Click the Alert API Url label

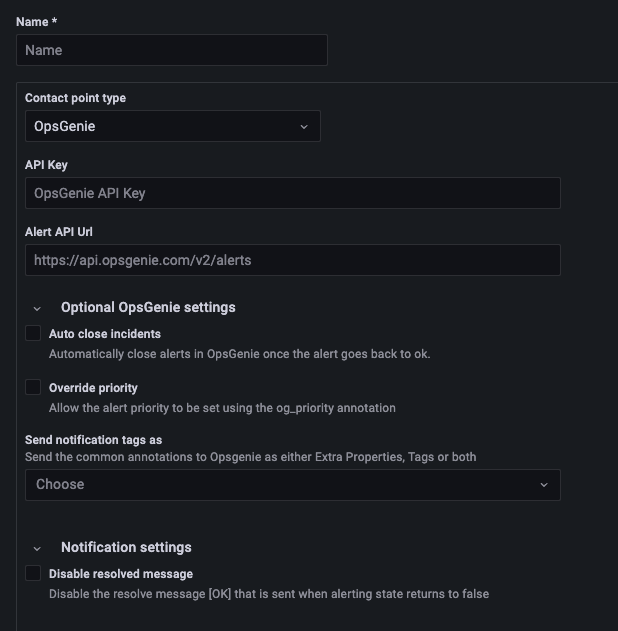pyautogui.click(x=59, y=232)
